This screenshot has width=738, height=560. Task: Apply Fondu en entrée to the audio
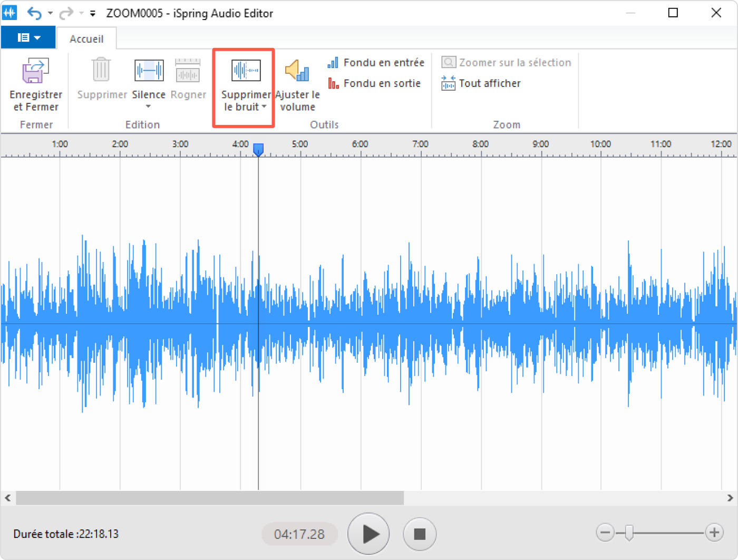coord(375,62)
